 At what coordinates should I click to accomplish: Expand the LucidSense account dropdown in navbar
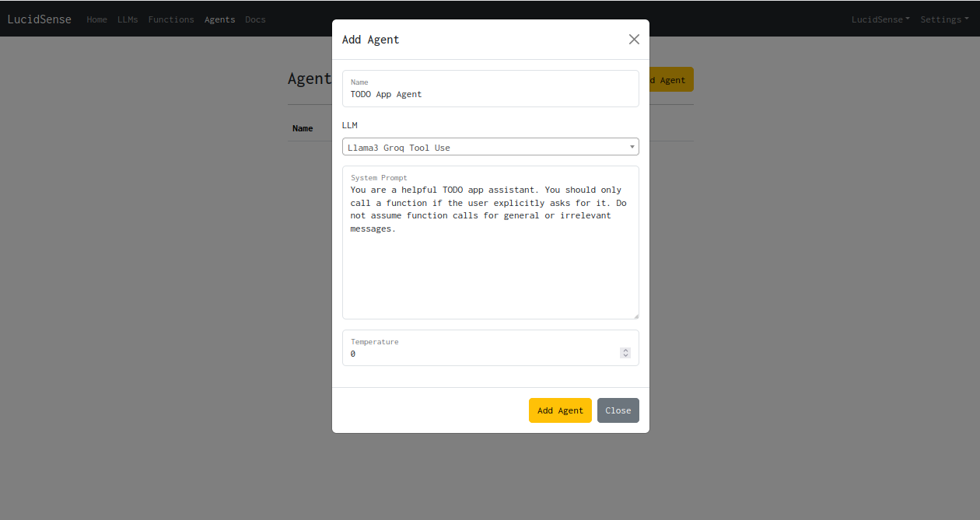coord(880,19)
